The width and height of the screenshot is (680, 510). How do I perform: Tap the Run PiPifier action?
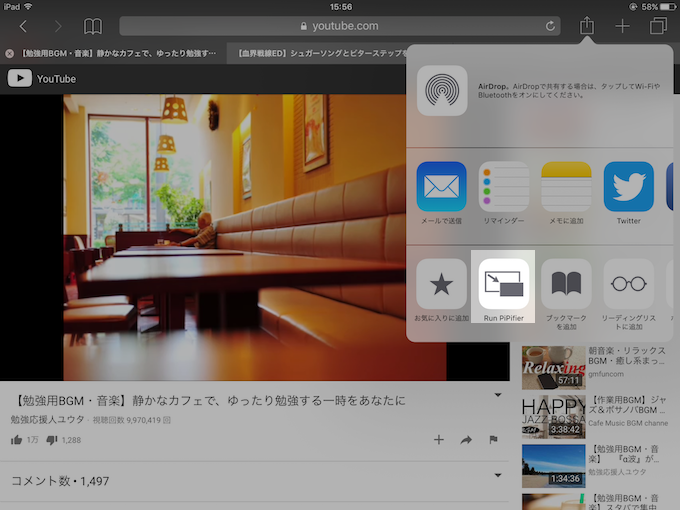coord(504,284)
